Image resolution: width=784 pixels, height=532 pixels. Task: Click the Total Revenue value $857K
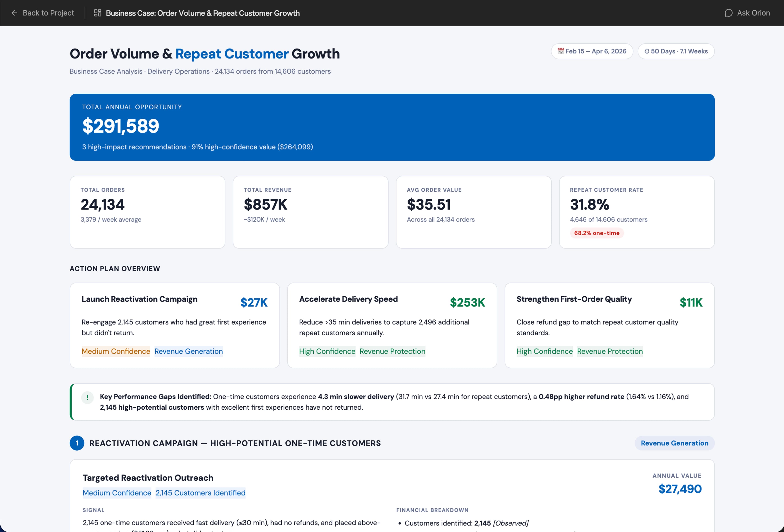click(x=265, y=204)
